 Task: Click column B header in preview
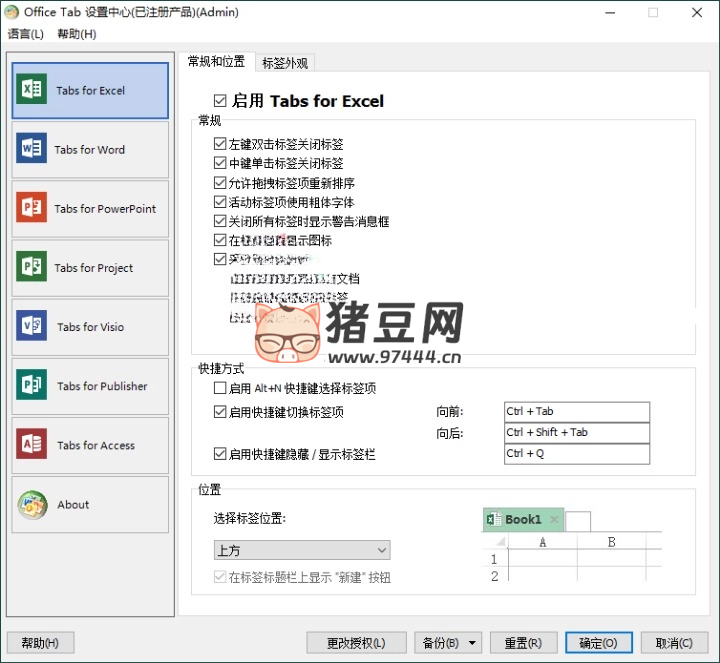pos(612,542)
